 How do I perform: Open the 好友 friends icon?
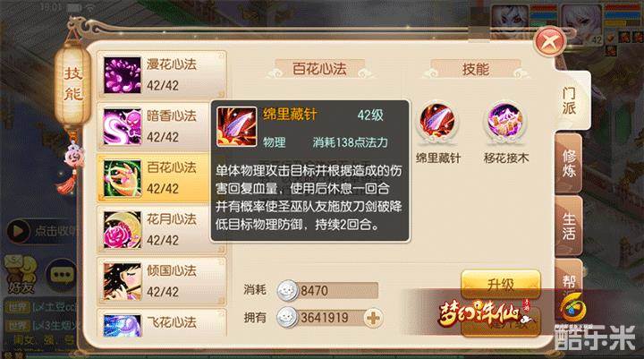[20, 274]
